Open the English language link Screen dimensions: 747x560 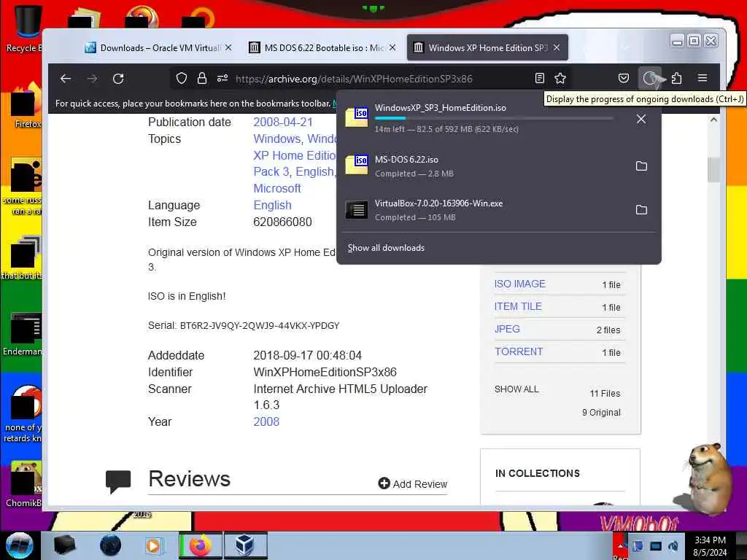coord(273,205)
